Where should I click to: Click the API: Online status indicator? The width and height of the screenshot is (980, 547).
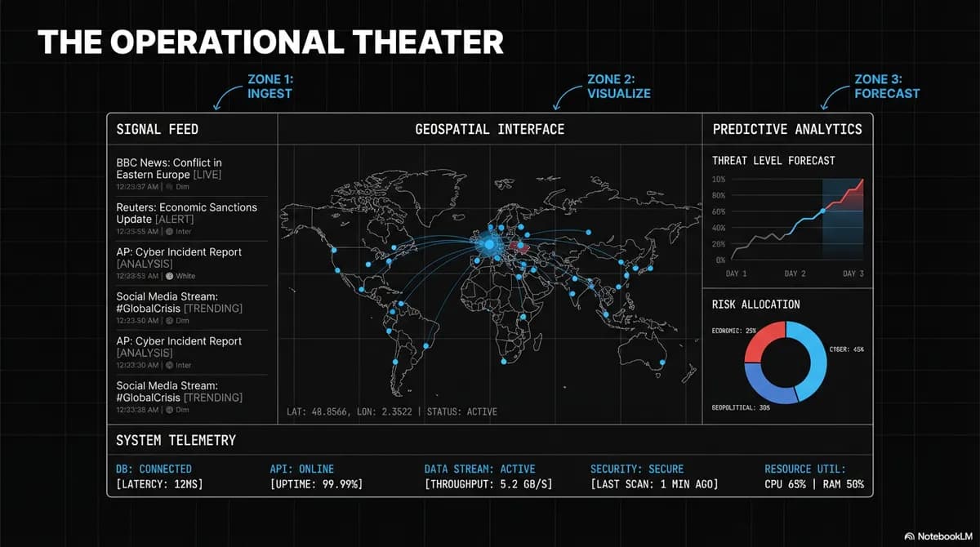point(301,469)
